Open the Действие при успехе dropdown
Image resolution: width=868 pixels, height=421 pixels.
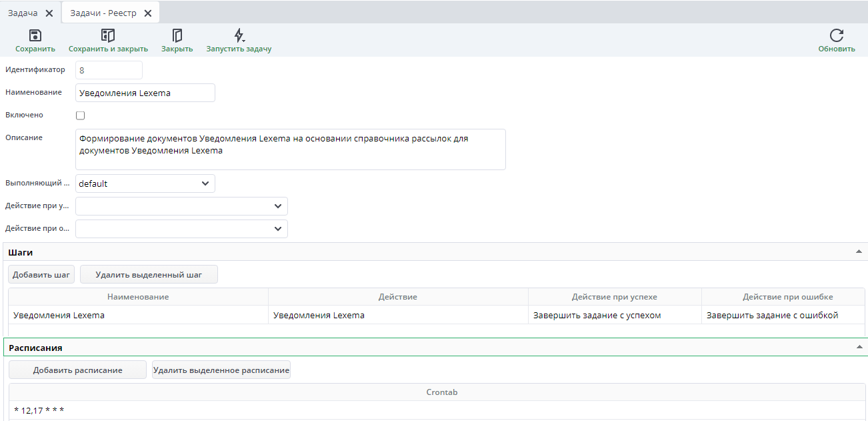tap(181, 206)
